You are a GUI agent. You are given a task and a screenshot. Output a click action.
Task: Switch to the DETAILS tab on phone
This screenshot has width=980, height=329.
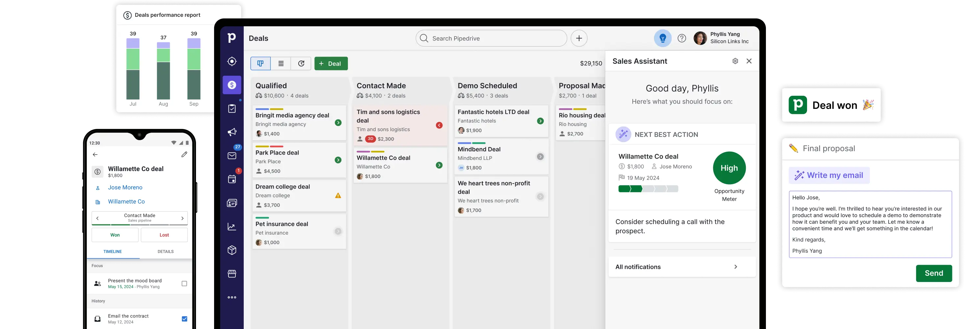point(165,251)
